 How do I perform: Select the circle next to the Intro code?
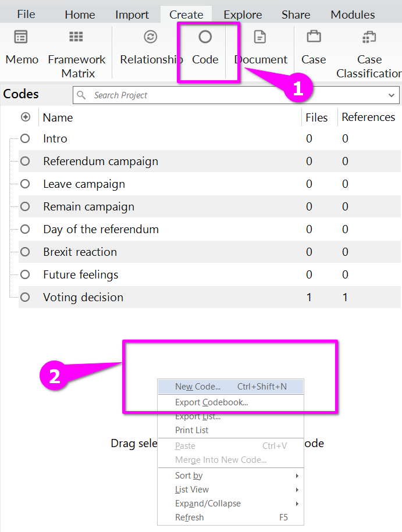(x=25, y=139)
